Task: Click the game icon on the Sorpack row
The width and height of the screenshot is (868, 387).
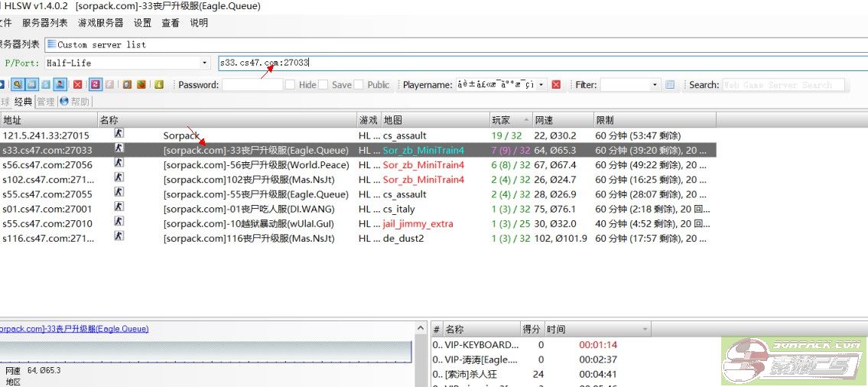Action: [x=119, y=133]
